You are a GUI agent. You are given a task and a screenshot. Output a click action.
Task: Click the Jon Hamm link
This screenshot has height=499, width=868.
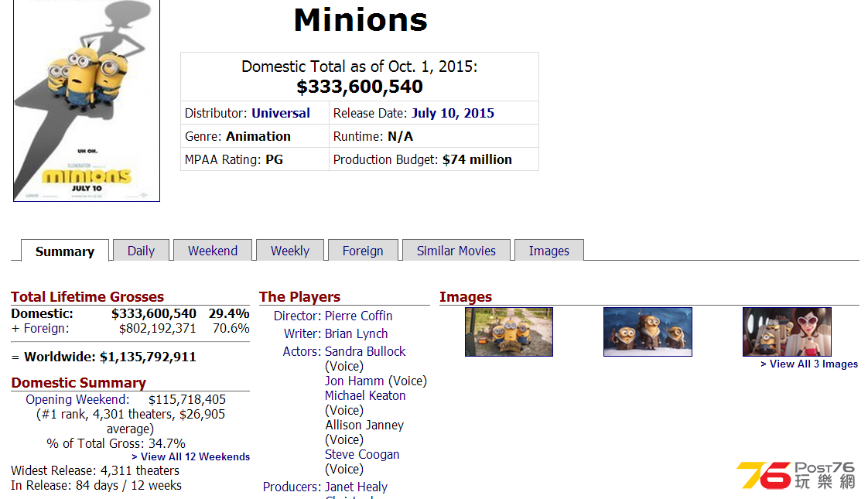coord(354,381)
